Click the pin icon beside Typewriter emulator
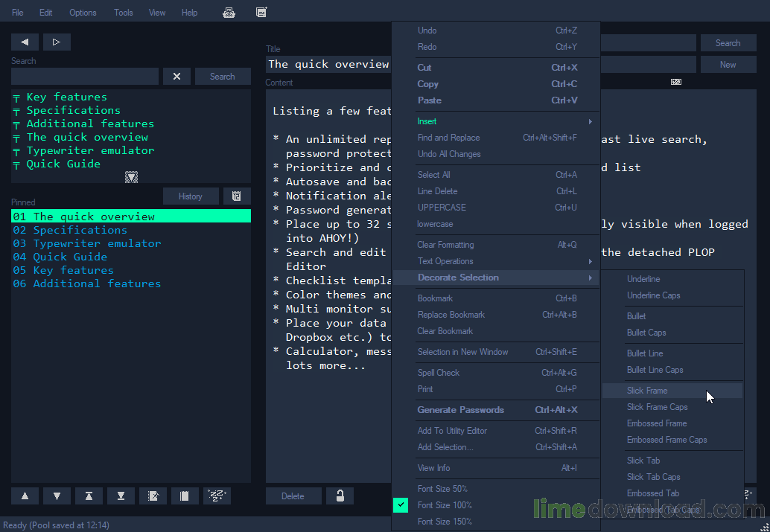This screenshot has width=770, height=532. [16, 151]
